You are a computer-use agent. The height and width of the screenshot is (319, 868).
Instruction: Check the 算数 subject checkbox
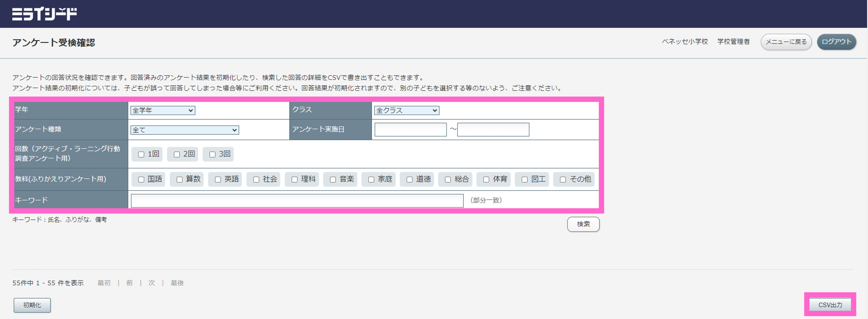coord(180,180)
